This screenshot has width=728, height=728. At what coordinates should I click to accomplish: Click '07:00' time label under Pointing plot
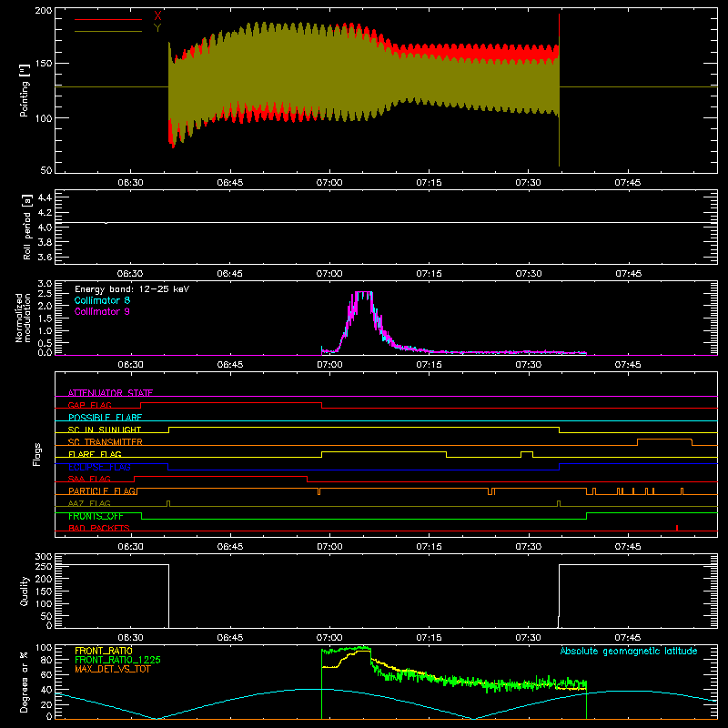click(329, 183)
